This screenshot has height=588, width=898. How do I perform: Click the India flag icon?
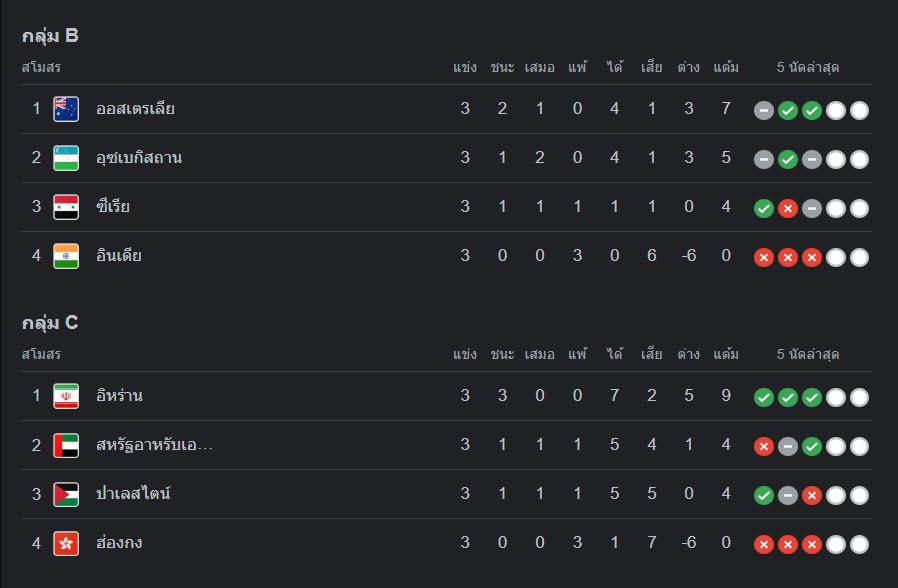pyautogui.click(x=66, y=256)
